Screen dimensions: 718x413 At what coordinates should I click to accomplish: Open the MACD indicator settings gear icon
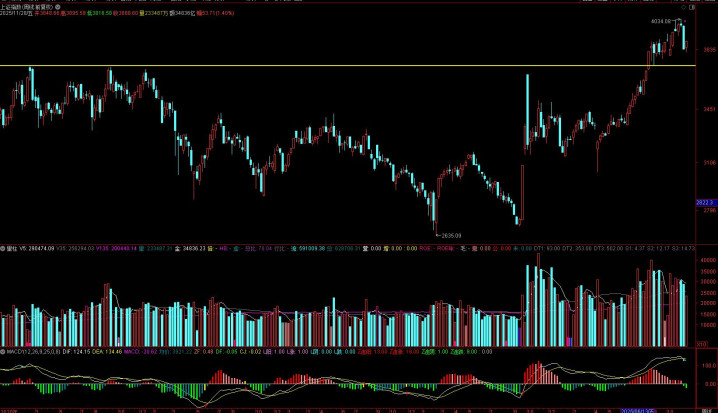(3, 352)
